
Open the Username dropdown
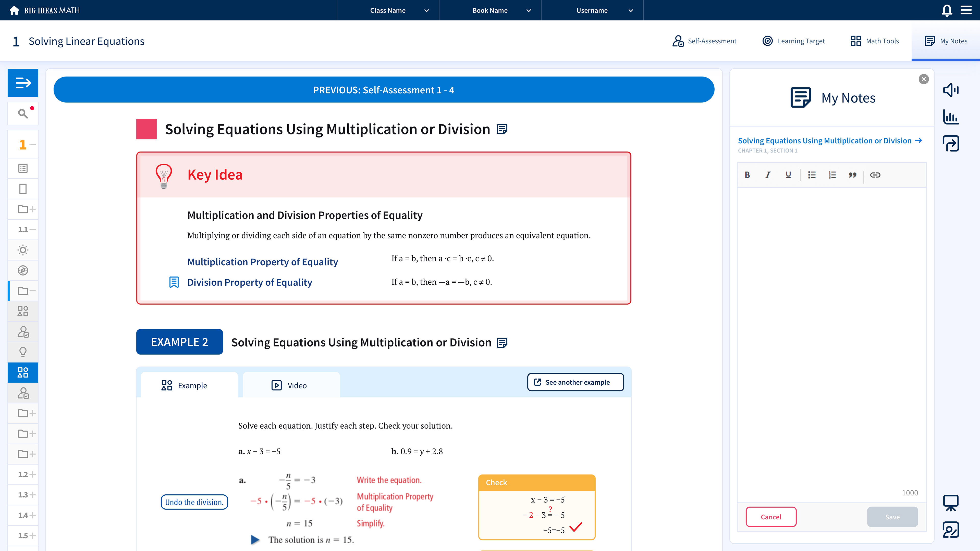tap(592, 10)
